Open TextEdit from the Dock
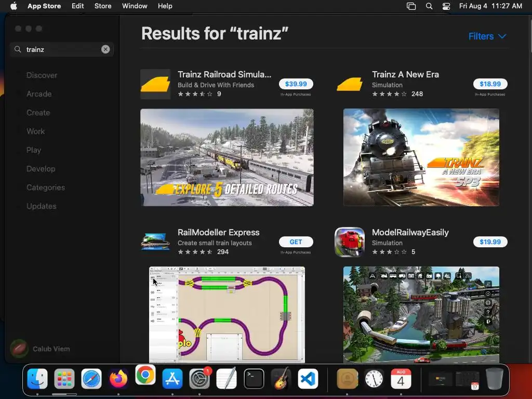 pos(227,379)
